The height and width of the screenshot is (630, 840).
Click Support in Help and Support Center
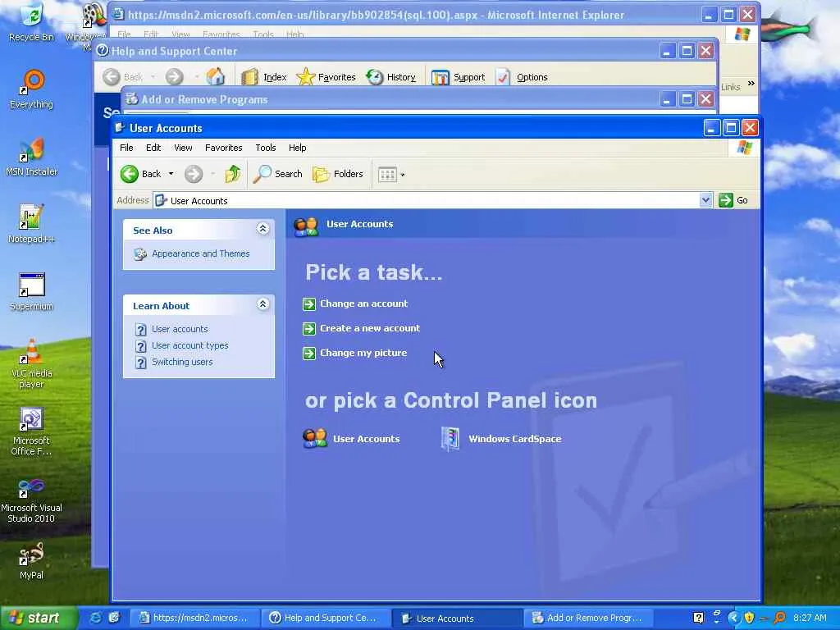tap(458, 77)
